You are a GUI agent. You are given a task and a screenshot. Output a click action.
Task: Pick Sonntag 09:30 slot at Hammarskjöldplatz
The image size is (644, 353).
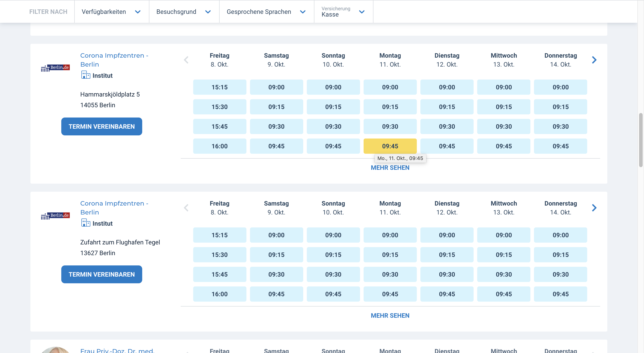333,126
